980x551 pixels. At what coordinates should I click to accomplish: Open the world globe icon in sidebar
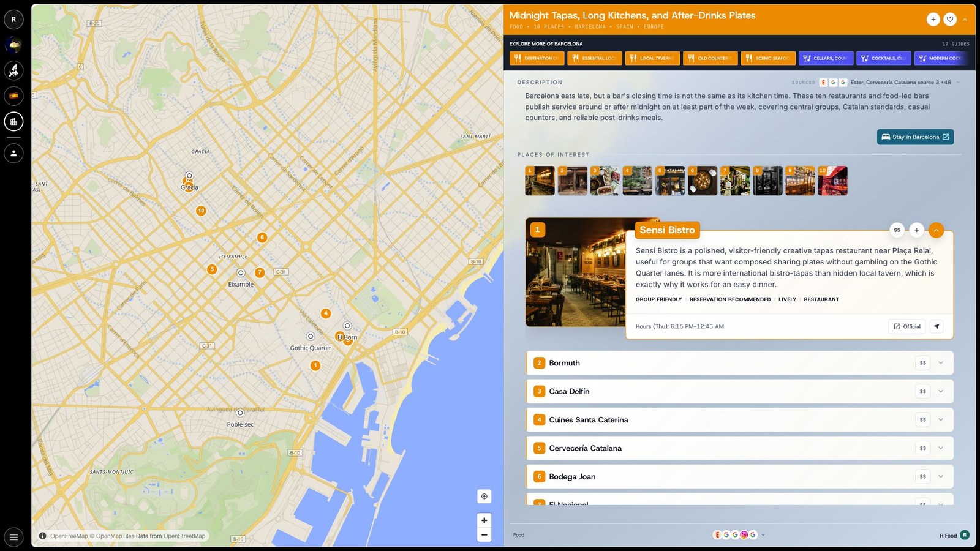point(13,45)
